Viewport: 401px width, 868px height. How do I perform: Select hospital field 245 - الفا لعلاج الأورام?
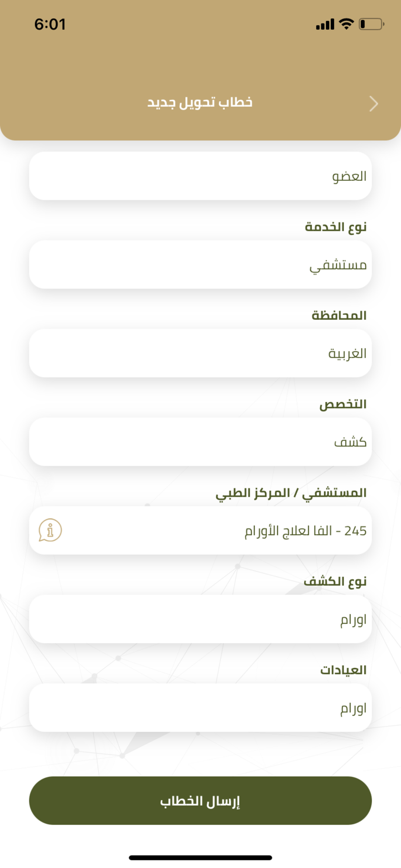click(200, 530)
